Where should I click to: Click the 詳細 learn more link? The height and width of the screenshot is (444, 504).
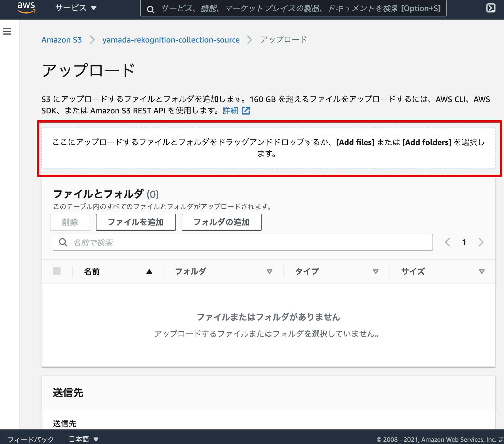230,110
